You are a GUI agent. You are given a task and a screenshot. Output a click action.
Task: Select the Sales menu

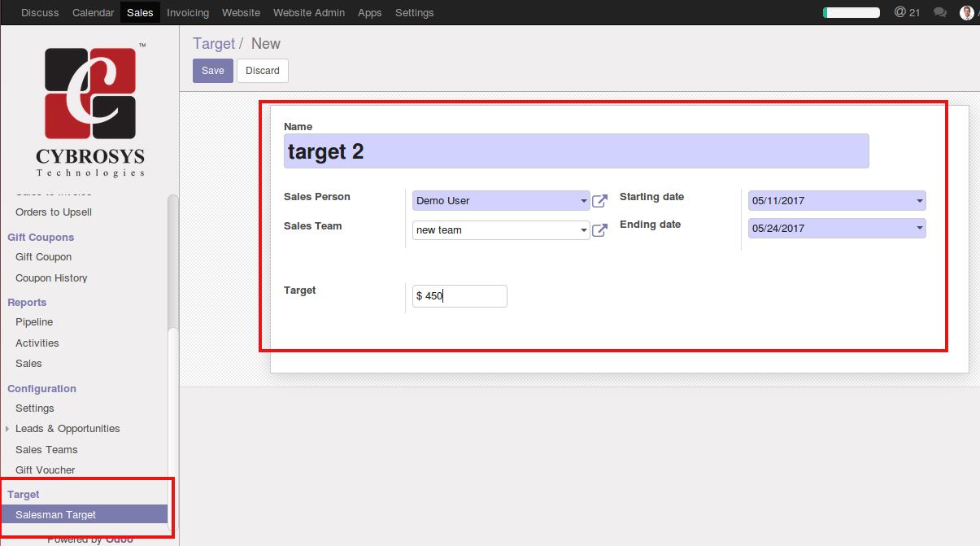140,12
